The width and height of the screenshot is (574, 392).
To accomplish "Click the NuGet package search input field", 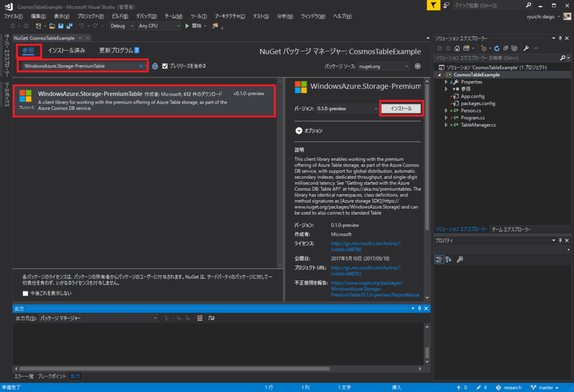I will coord(81,66).
